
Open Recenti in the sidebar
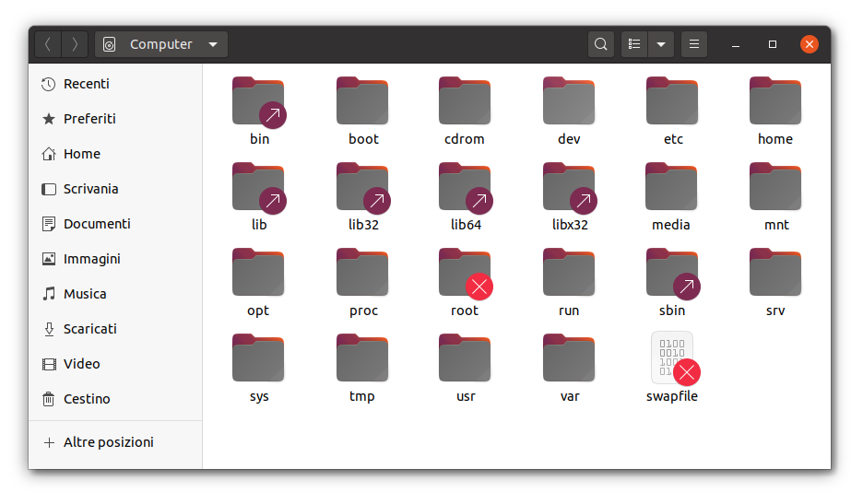point(86,84)
